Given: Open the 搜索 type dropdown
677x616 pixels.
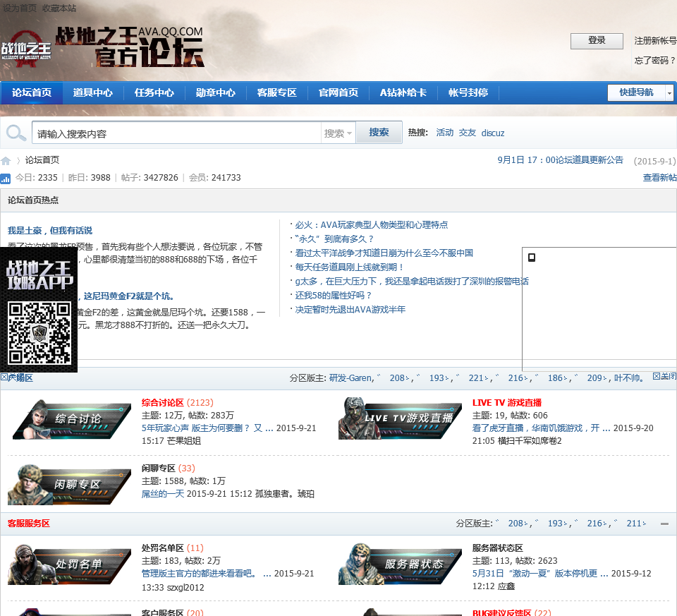Looking at the screenshot, I should [338, 133].
